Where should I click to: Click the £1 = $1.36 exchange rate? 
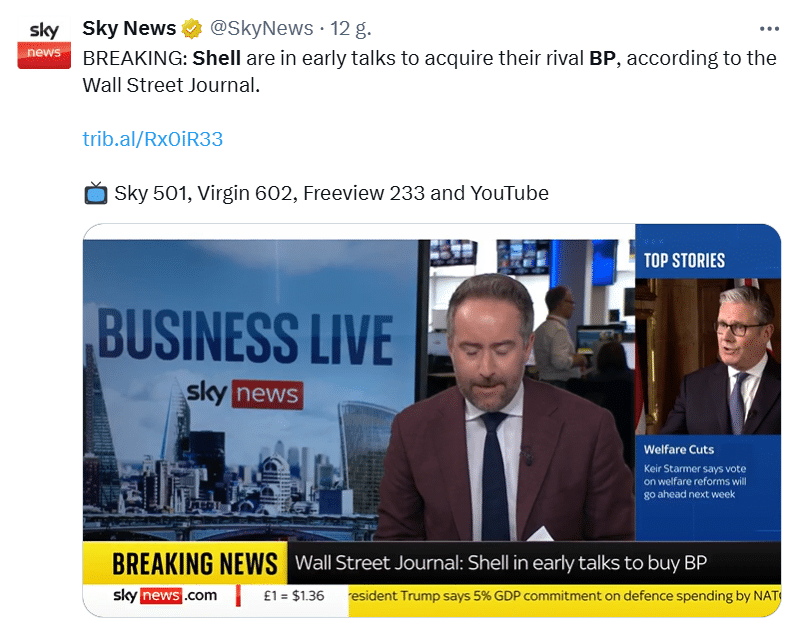[x=294, y=596]
